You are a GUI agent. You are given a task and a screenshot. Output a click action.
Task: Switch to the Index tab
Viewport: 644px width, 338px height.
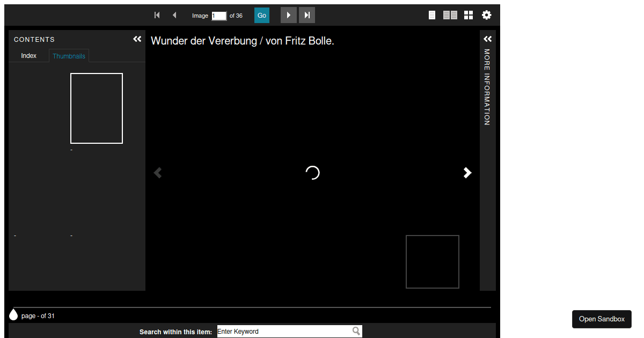(28, 55)
